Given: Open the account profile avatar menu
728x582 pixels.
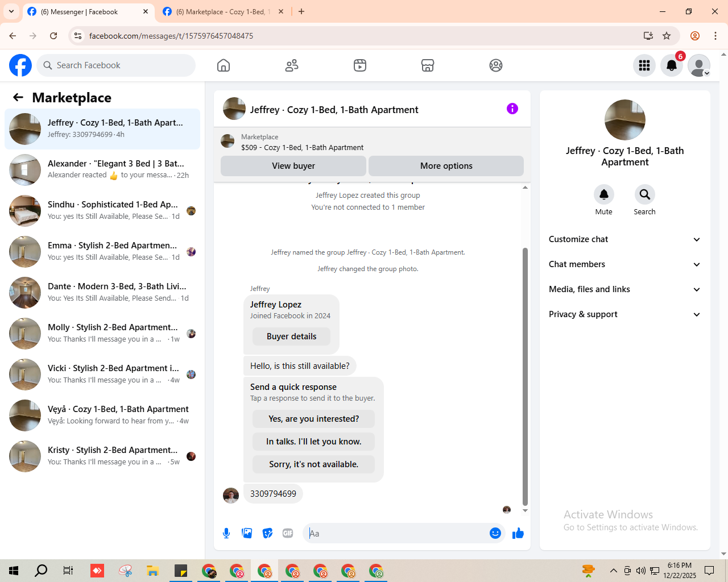Looking at the screenshot, I should click(x=699, y=65).
